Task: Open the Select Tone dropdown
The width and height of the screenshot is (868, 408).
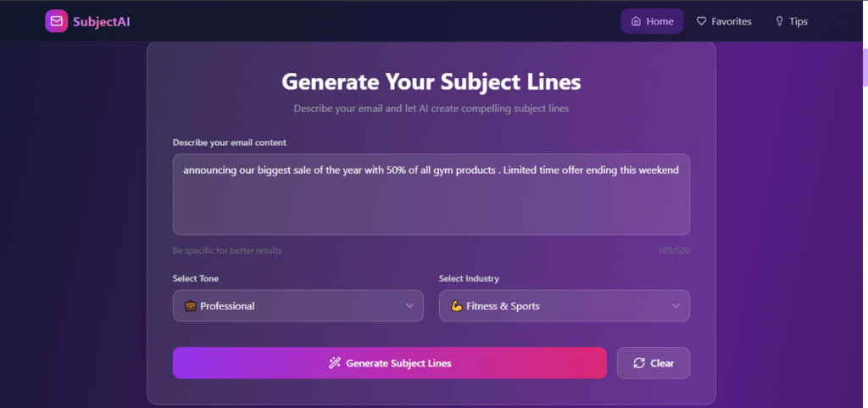Action: coord(298,306)
